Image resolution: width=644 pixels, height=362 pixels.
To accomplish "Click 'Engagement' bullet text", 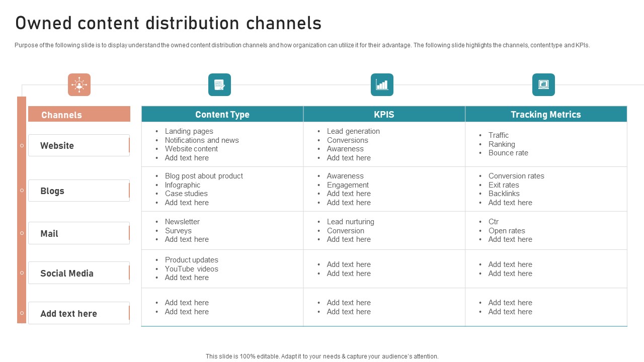I will pos(348,185).
